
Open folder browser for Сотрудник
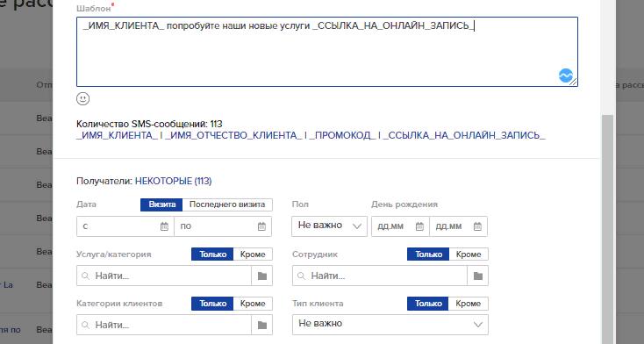pyautogui.click(x=477, y=276)
